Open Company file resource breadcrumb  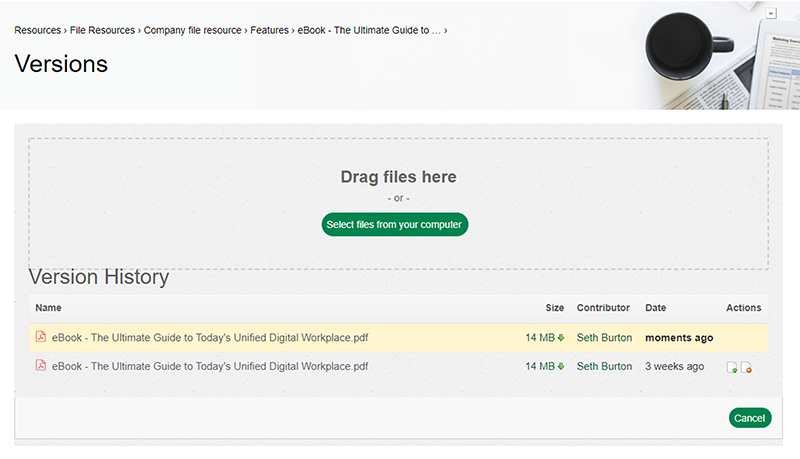tap(193, 30)
